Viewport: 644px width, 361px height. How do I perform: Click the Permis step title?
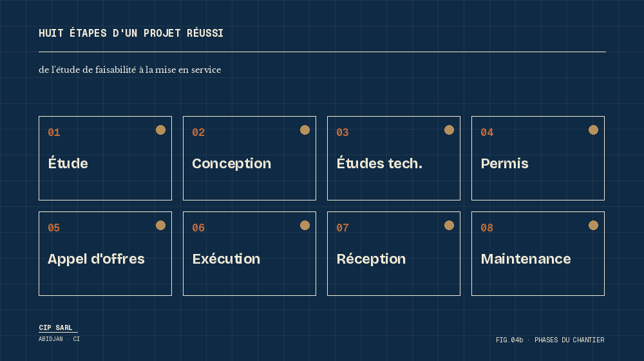click(x=504, y=164)
